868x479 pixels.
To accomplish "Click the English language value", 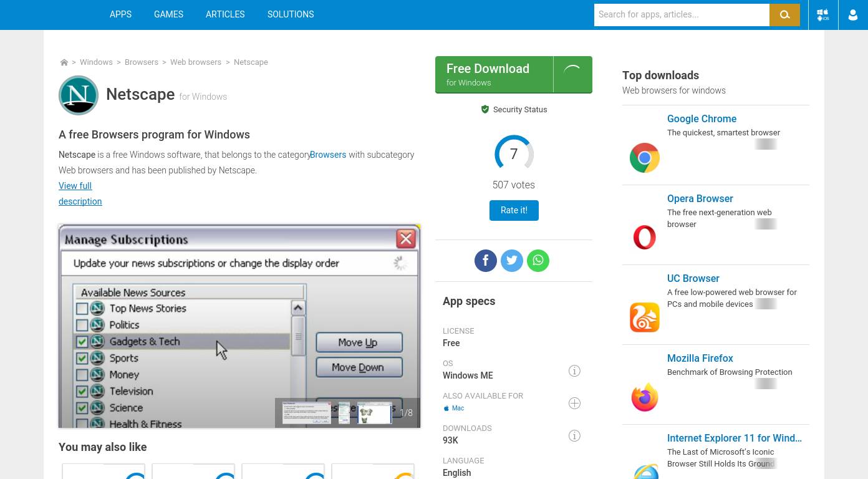I will [x=456, y=473].
